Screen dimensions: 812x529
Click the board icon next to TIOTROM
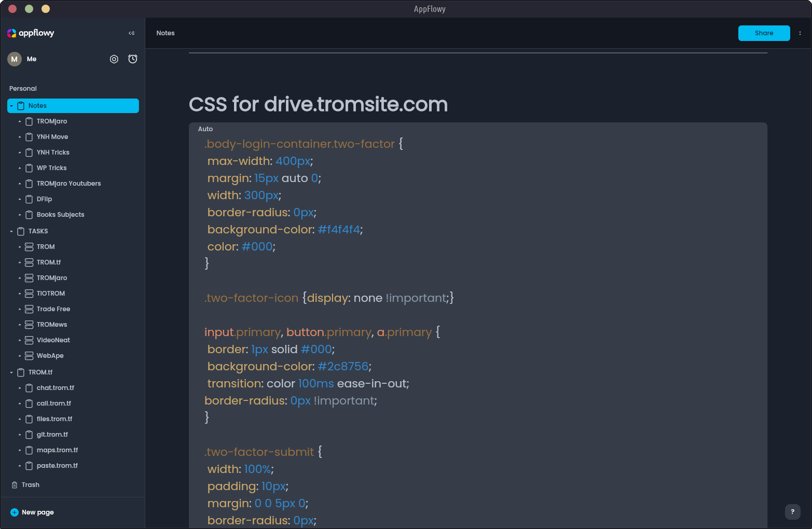tap(29, 294)
